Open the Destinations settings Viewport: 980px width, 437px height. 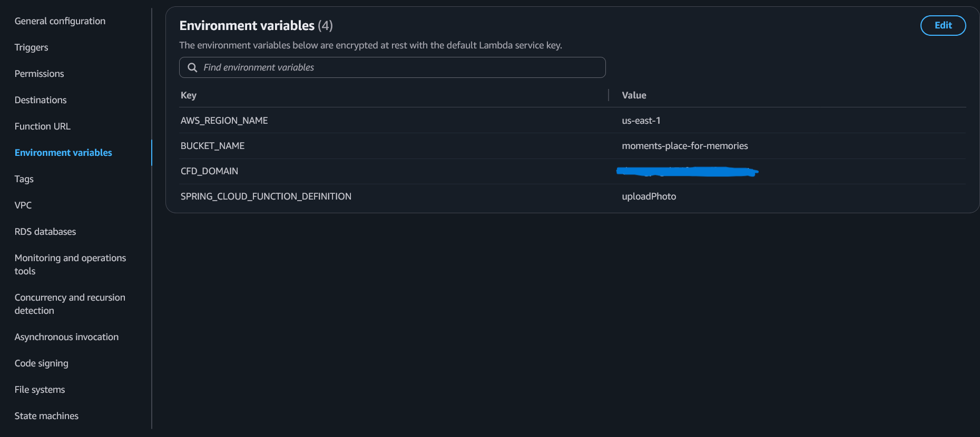tap(41, 100)
